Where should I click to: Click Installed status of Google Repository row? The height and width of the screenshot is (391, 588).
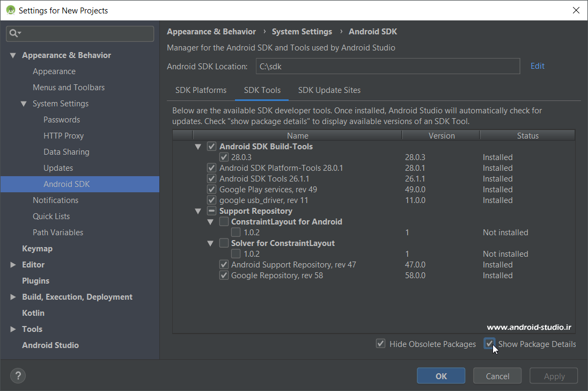tap(497, 276)
